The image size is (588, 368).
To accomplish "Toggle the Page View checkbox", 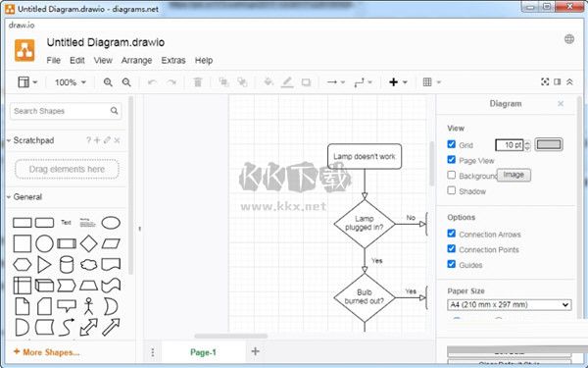I will click(452, 160).
